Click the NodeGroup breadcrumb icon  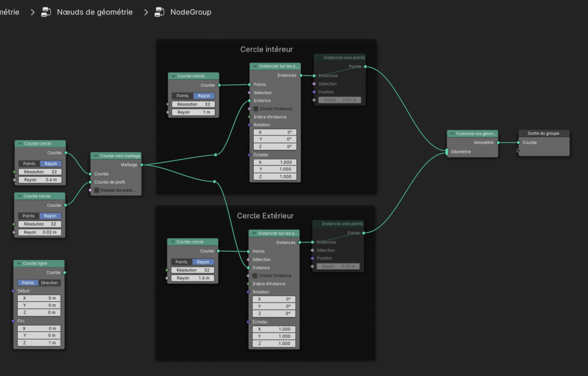coord(160,11)
